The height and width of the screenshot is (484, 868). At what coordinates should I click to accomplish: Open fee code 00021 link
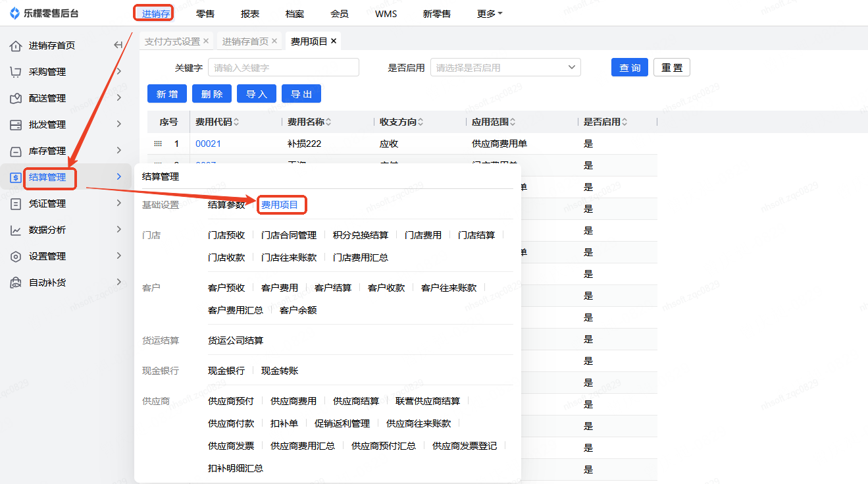pos(208,144)
